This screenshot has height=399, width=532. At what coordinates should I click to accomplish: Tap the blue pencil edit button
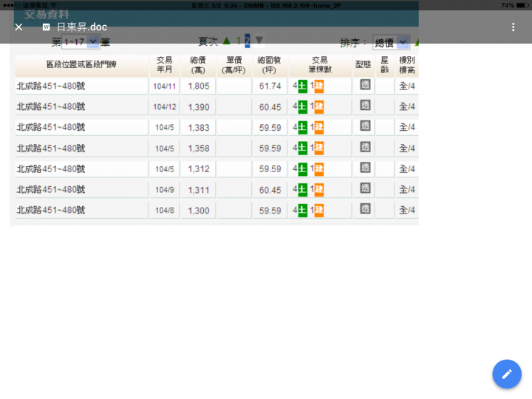pyautogui.click(x=507, y=374)
